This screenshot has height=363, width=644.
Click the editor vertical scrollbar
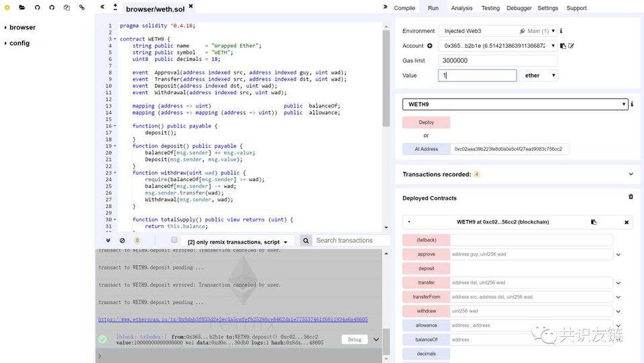pyautogui.click(x=386, y=79)
